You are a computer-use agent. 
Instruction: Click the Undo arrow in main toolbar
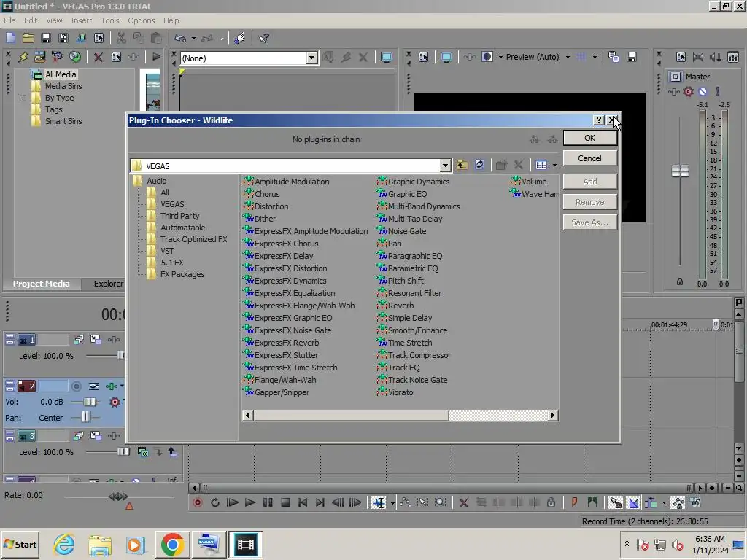click(x=179, y=38)
